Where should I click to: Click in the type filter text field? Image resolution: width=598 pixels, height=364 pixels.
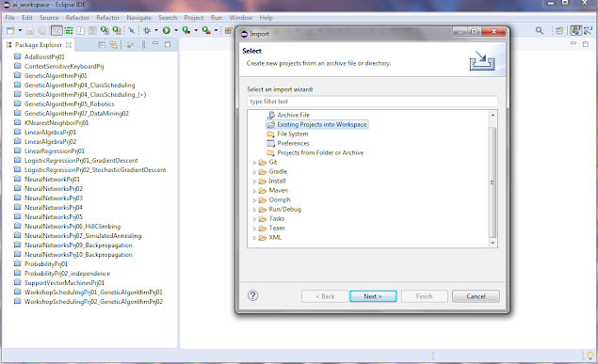[x=372, y=102]
